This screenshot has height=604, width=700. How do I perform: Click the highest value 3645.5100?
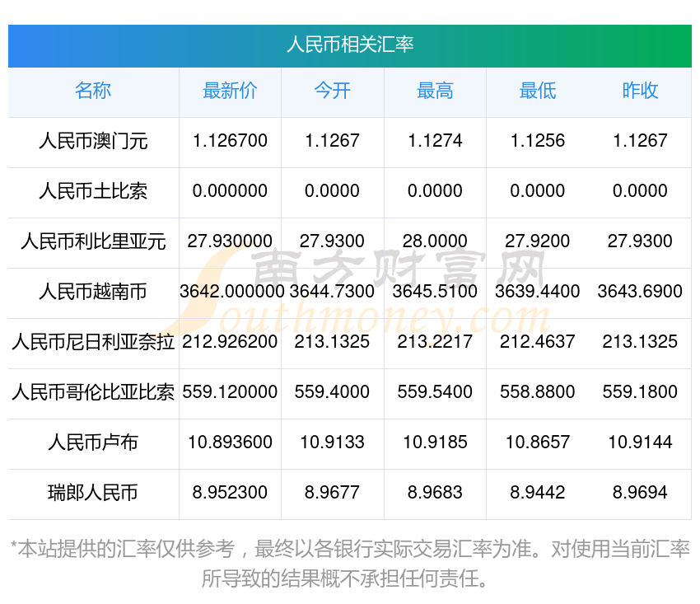tap(435, 291)
